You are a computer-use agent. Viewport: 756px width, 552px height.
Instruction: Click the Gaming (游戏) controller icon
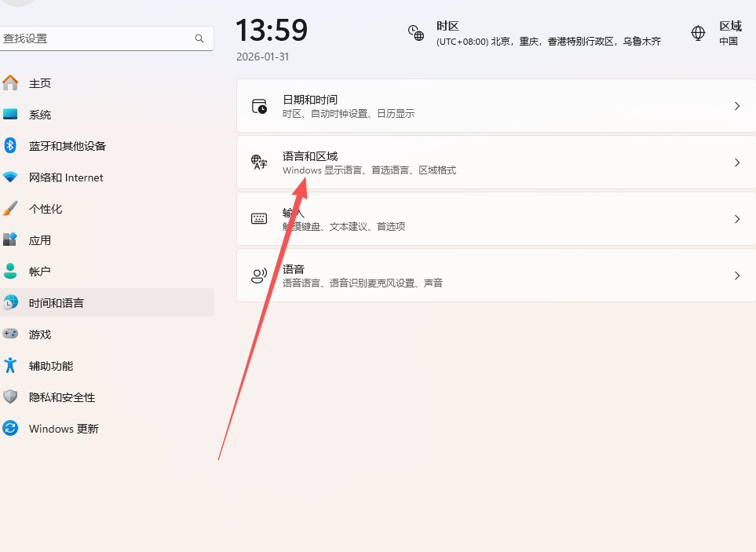pyautogui.click(x=10, y=334)
